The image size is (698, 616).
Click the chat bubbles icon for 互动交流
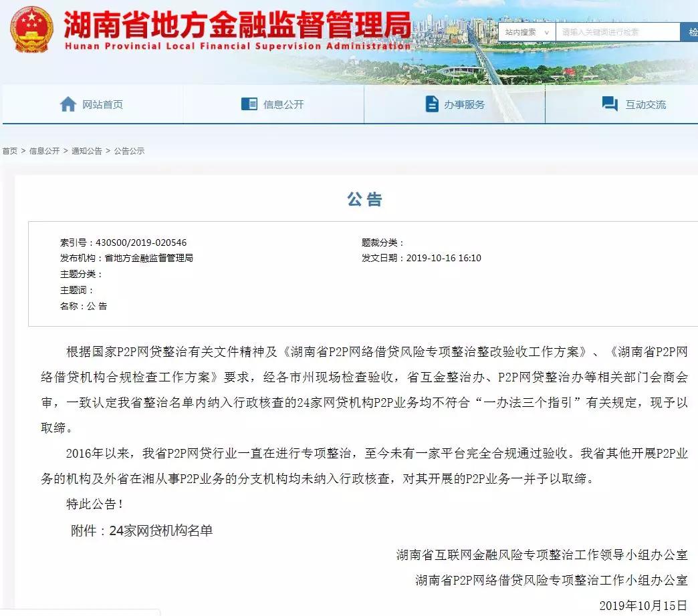pyautogui.click(x=610, y=104)
